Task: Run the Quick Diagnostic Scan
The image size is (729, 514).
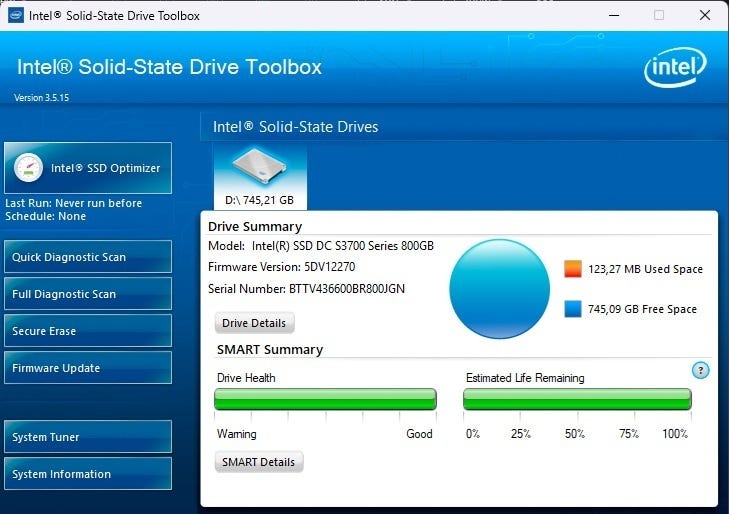Action: pyautogui.click(x=88, y=257)
